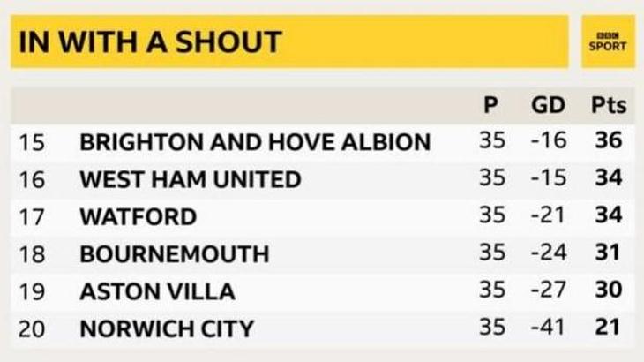Click Norwich City's points value of 21
The width and height of the screenshot is (644, 362).
pos(609,328)
